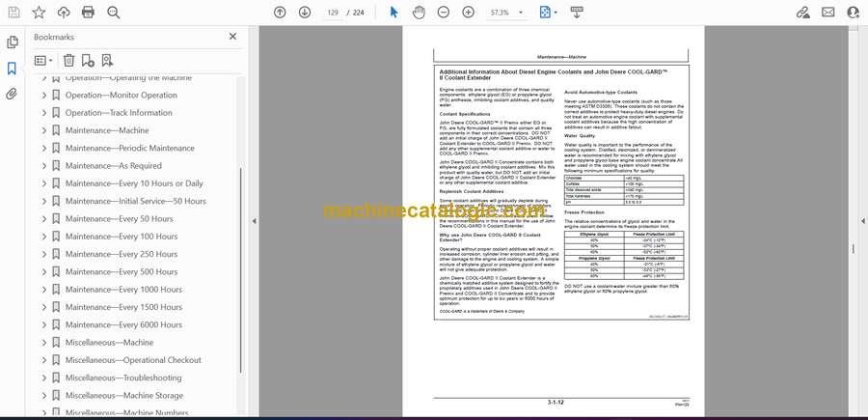Expand the Maintenance—Machine bookmark

click(x=44, y=130)
